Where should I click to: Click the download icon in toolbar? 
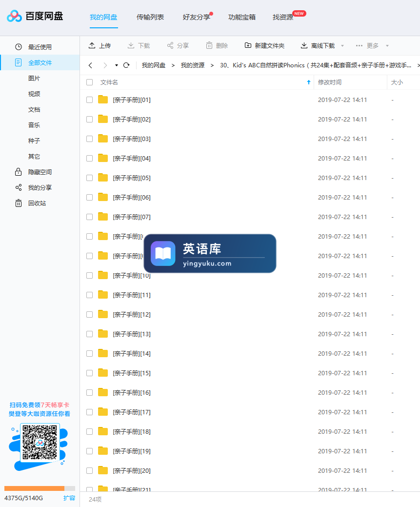point(131,45)
